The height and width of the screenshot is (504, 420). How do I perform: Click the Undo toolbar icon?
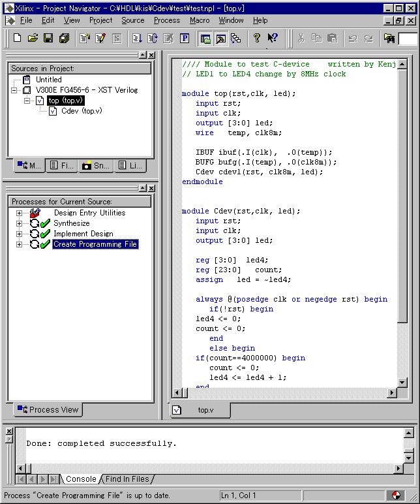click(353, 39)
